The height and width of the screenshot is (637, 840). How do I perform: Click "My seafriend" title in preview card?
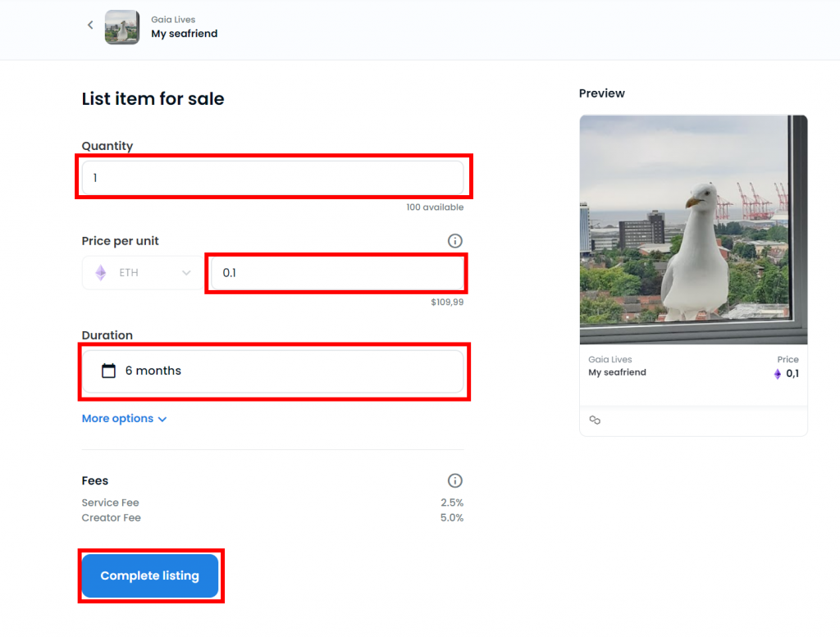[617, 372]
